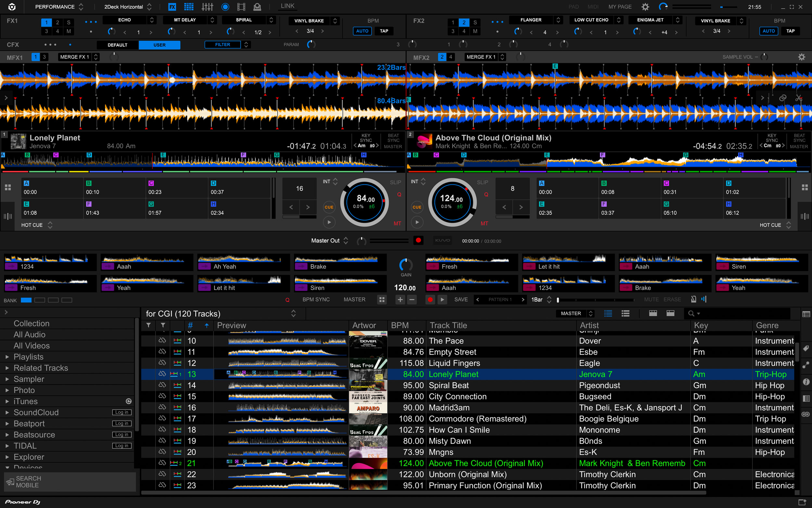Open ECHO effect selector dropdown
Viewport: 812px width, 508px height.
point(129,20)
